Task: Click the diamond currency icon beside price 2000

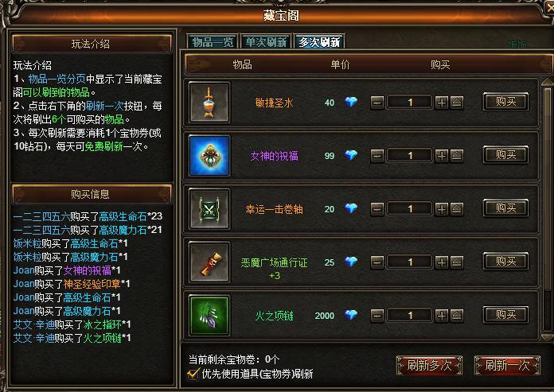Action: point(351,315)
